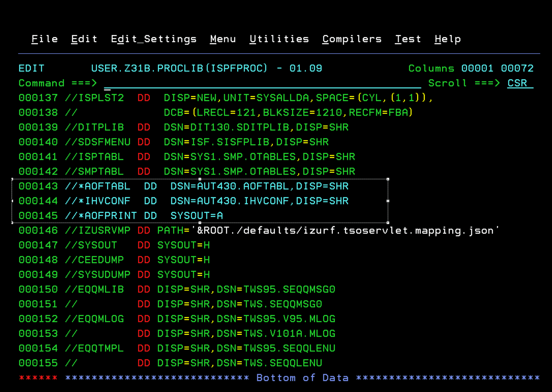This screenshot has width=552, height=392.
Task: Open the Menu pulldown
Action: pyautogui.click(x=223, y=39)
